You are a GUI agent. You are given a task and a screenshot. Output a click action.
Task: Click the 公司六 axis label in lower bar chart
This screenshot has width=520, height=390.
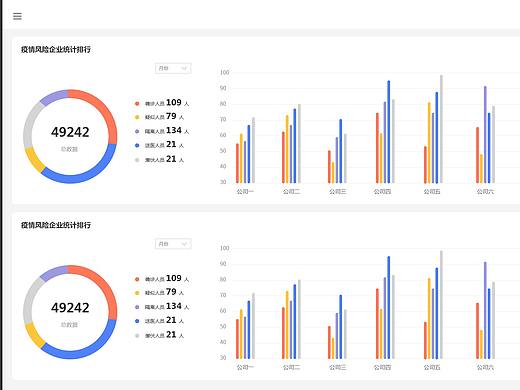pos(485,367)
